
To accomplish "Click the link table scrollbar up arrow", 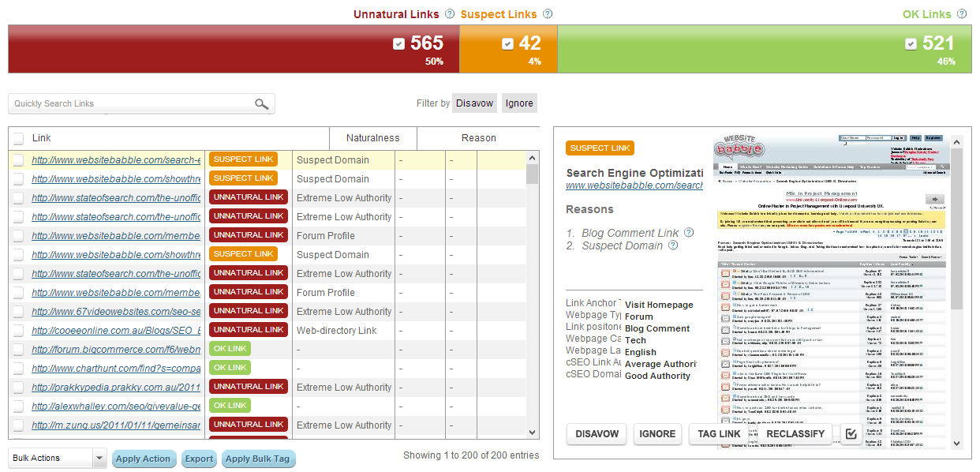I will [x=533, y=157].
